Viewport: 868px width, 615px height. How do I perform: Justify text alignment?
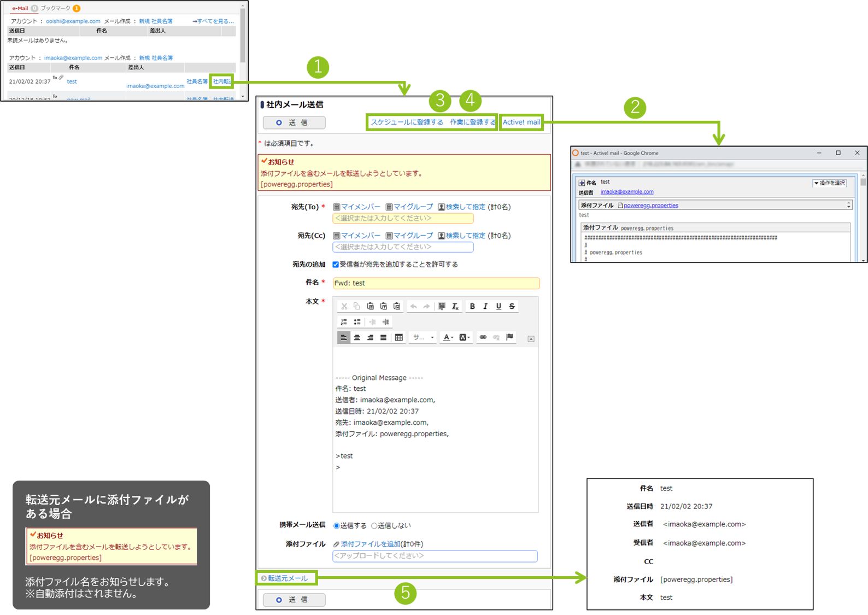[x=384, y=337]
